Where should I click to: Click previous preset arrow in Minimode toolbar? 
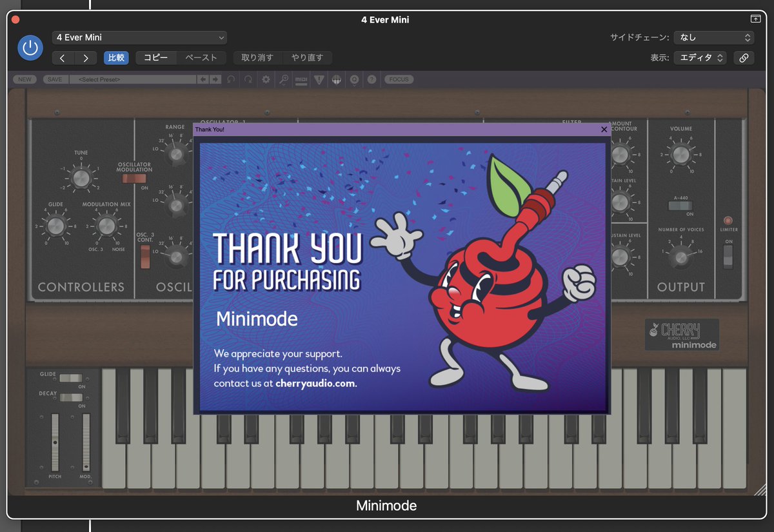tap(203, 79)
